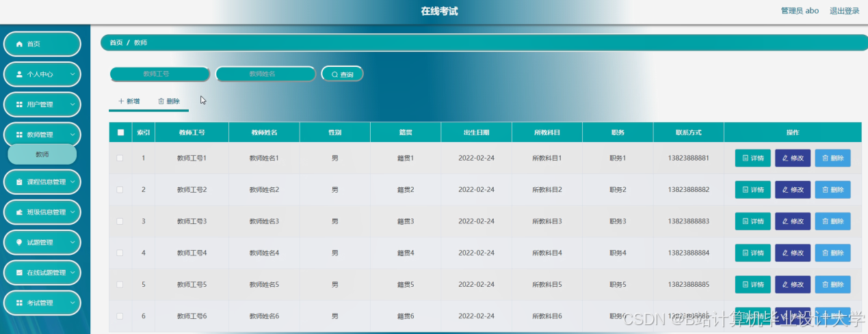Click the grid icon beside 考试管理
The height and width of the screenshot is (334, 868).
point(19,303)
